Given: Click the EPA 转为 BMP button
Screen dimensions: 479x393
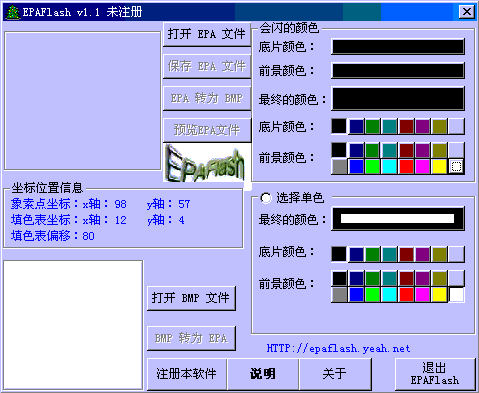Looking at the screenshot, I should click(x=207, y=98).
